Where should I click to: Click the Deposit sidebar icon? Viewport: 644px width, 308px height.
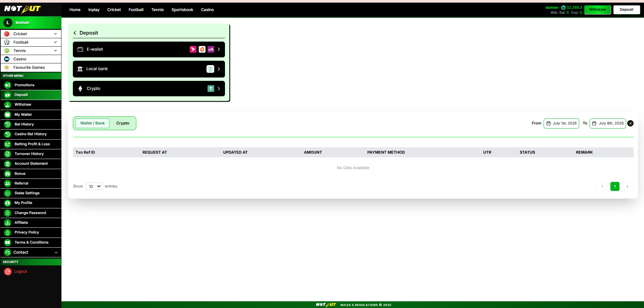[x=8, y=95]
